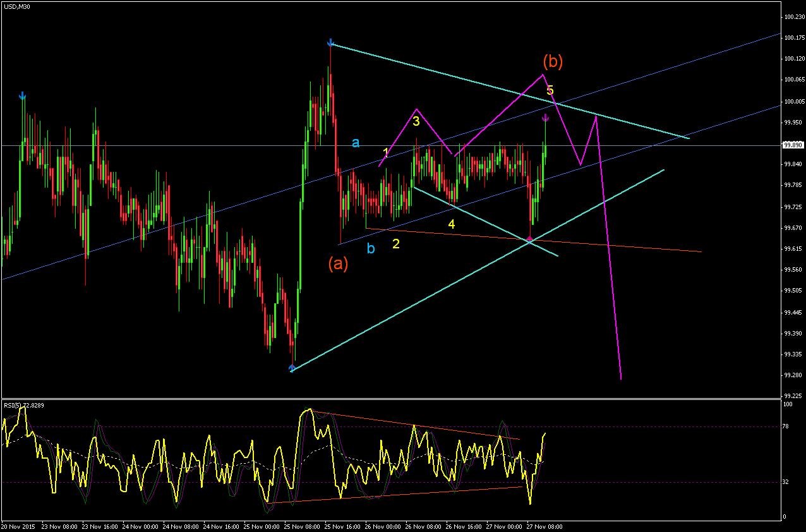Viewport: 806px width, 532px height.
Task: Click yellow wave label 5
Action: click(x=550, y=90)
